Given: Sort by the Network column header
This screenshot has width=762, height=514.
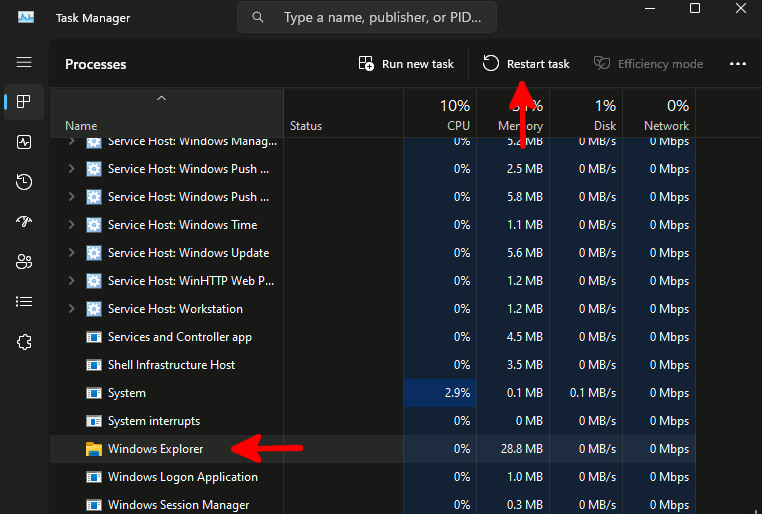Looking at the screenshot, I should 659,113.
